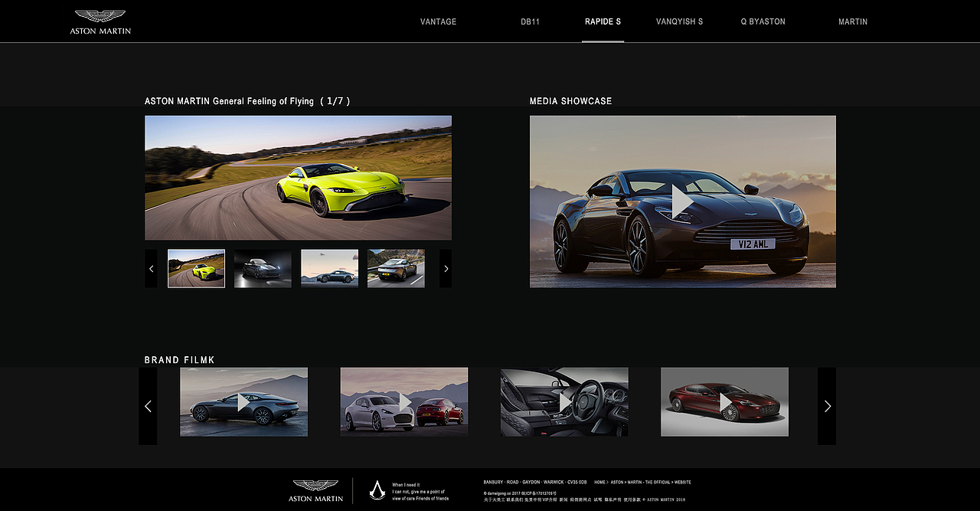Select the dark car with headlights thumbnail
This screenshot has height=511, width=980.
click(x=263, y=269)
